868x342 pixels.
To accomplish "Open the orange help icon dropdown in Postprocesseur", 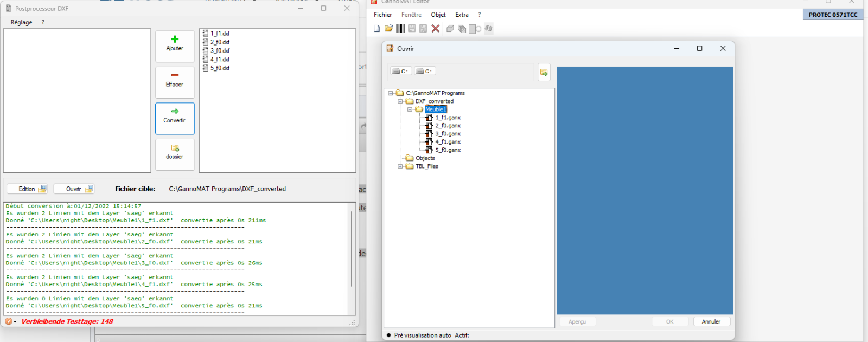I will click(10, 321).
